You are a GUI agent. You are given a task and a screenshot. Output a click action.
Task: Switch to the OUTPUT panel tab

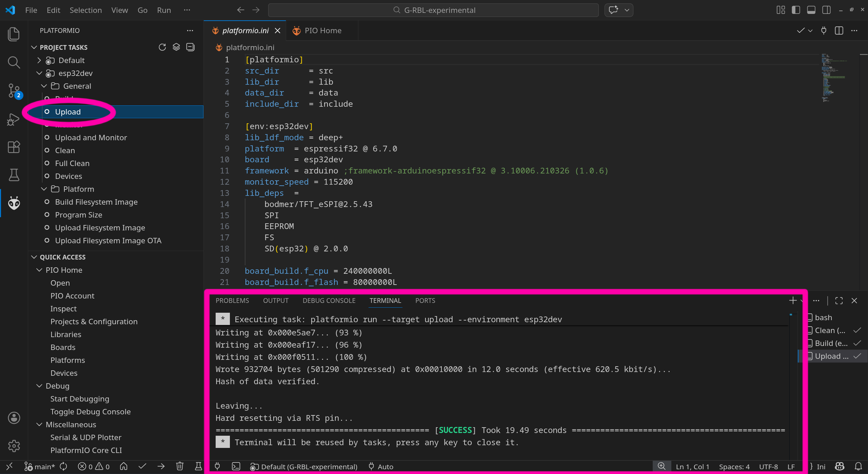click(x=276, y=301)
